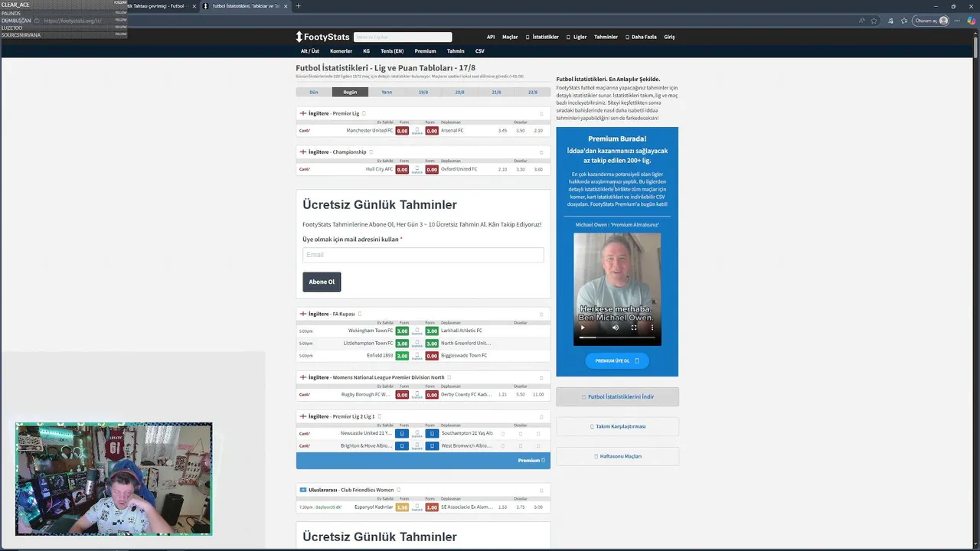The height and width of the screenshot is (551, 980).
Task: Click the locked form badge for Southampton 21
Action: click(x=432, y=433)
